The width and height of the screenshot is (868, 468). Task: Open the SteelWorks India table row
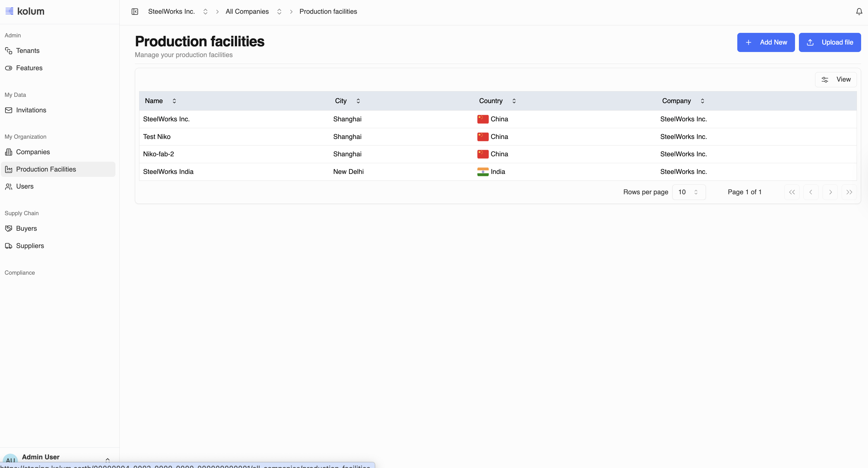point(168,172)
